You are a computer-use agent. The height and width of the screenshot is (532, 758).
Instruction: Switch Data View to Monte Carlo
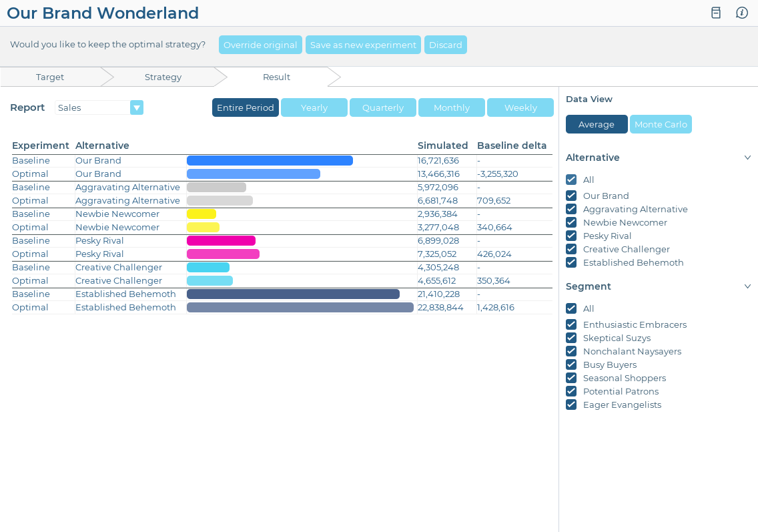(661, 123)
